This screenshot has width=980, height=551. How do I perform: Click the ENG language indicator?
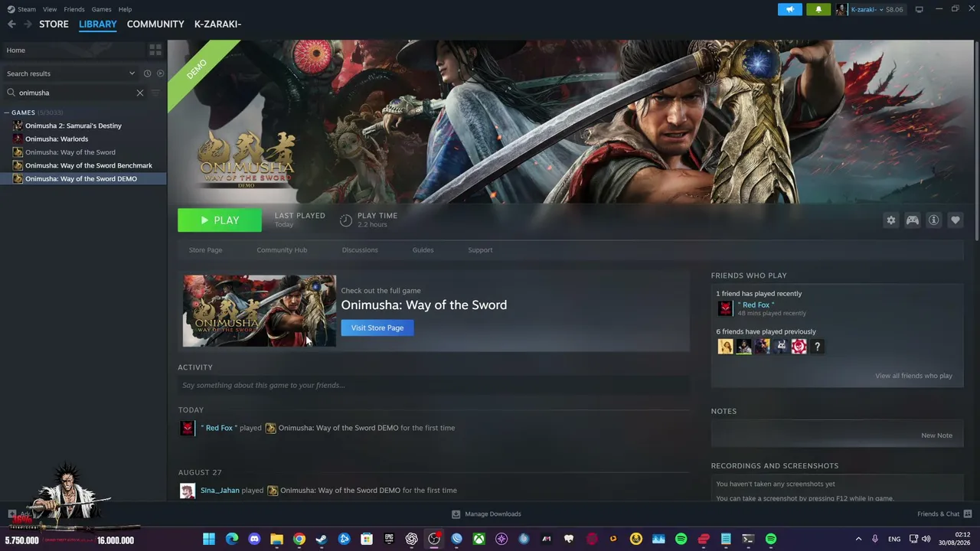click(x=894, y=539)
